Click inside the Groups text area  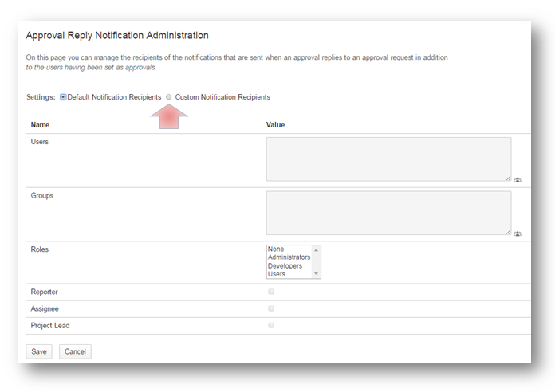click(388, 212)
